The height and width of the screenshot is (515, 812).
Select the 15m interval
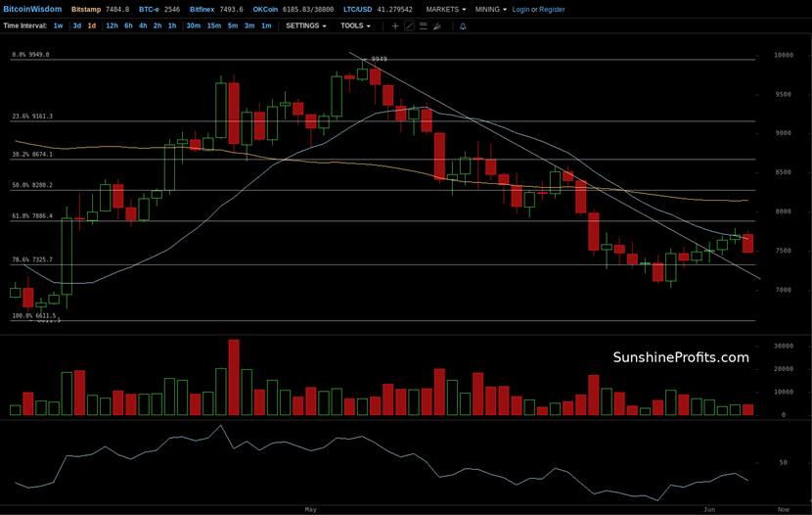click(214, 25)
